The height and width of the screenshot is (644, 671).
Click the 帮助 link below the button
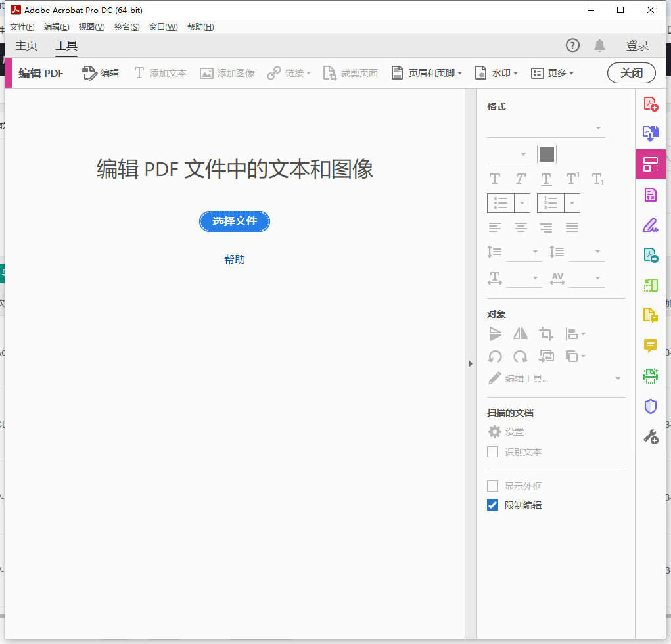235,259
